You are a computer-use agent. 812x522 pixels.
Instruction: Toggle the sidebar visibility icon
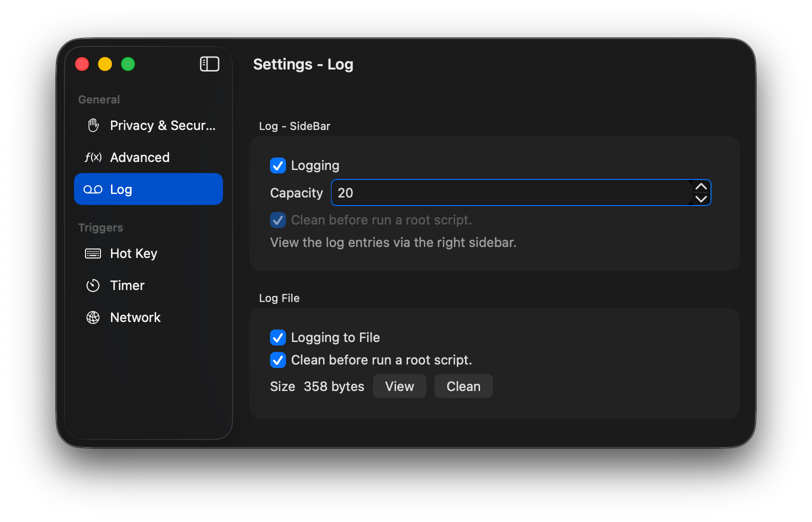[209, 64]
